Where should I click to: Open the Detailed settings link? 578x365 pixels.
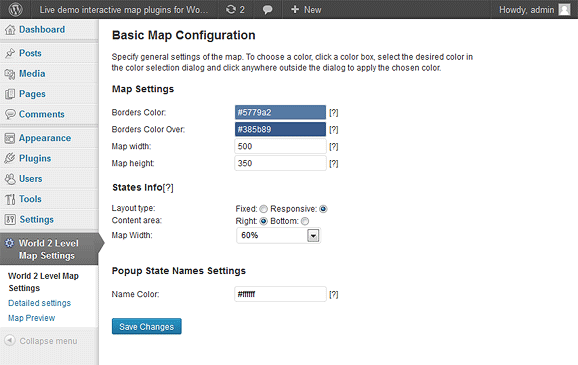(x=39, y=303)
